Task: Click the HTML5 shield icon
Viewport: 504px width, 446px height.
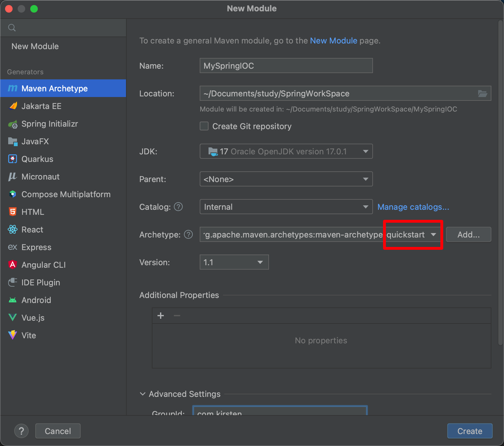Action: click(13, 212)
